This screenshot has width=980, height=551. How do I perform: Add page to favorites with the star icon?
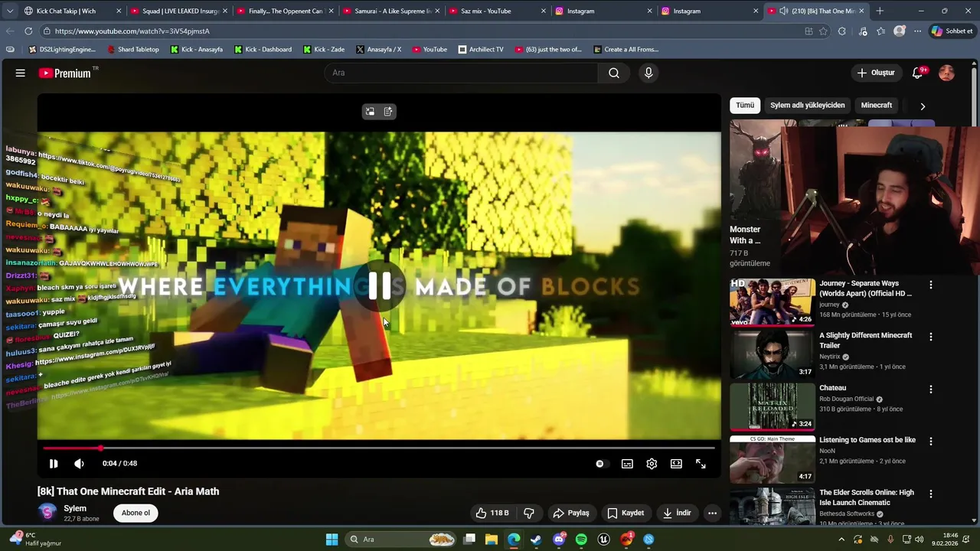[823, 31]
